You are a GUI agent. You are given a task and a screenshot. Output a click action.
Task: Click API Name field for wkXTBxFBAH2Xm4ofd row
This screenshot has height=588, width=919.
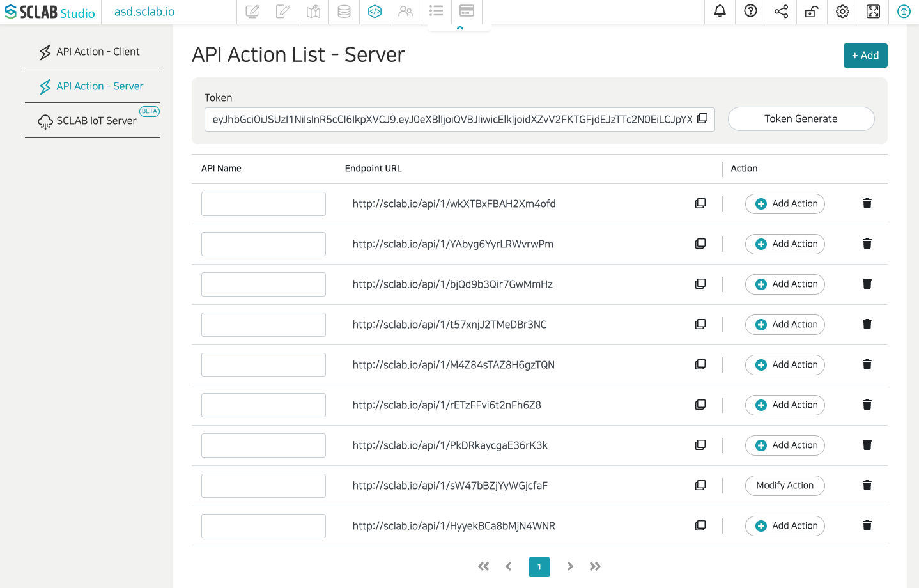(263, 204)
